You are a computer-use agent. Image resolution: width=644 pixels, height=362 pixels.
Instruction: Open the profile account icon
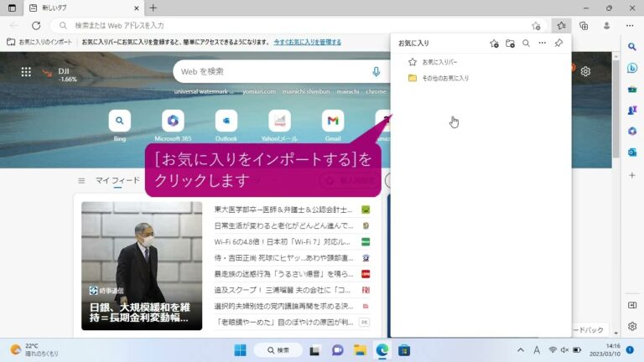(606, 25)
